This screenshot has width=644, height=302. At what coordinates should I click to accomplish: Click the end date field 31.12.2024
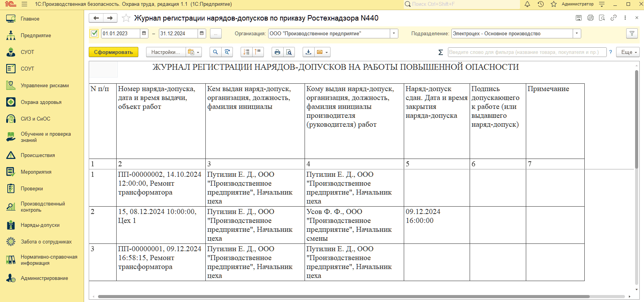coord(178,34)
